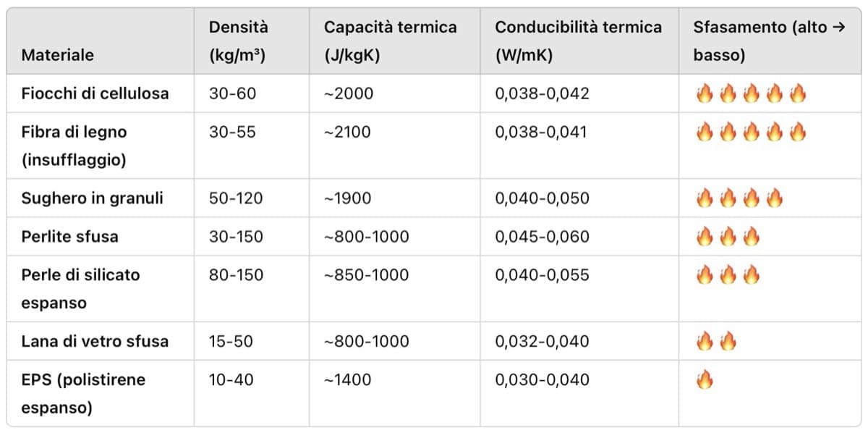Select the EPS (polistirene espanso) material cell
Screen dimensions: 868x433
[83, 393]
